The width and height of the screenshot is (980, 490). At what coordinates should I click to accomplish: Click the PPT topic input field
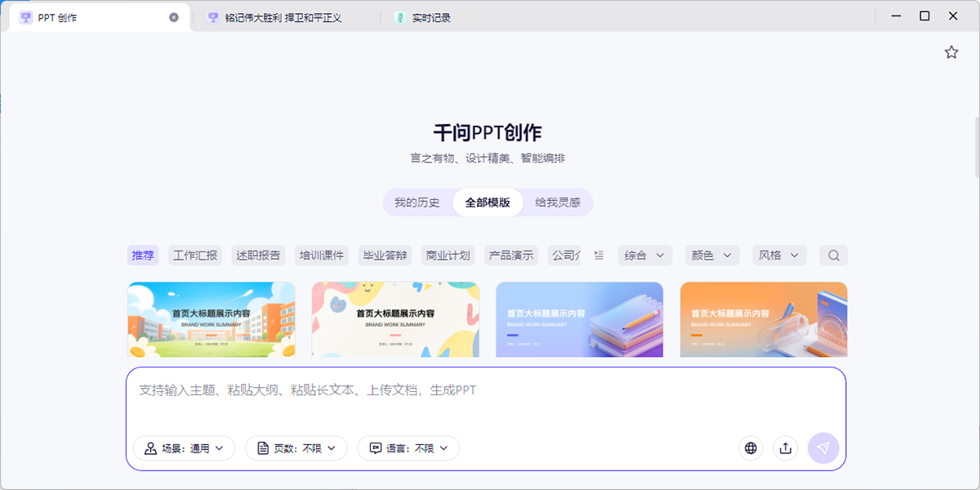pyautogui.click(x=486, y=400)
